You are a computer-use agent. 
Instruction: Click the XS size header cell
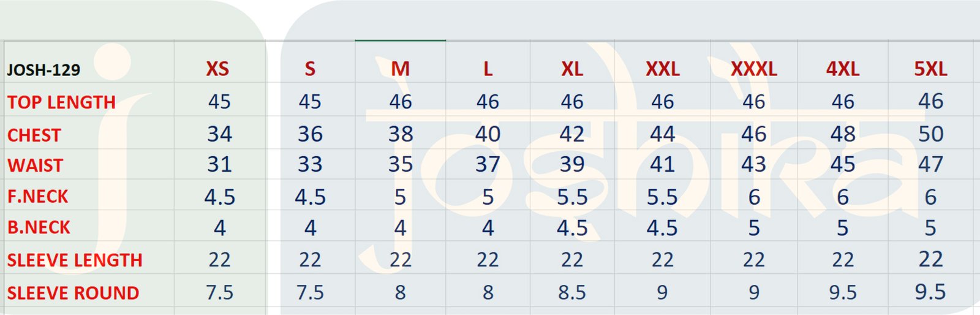217,69
